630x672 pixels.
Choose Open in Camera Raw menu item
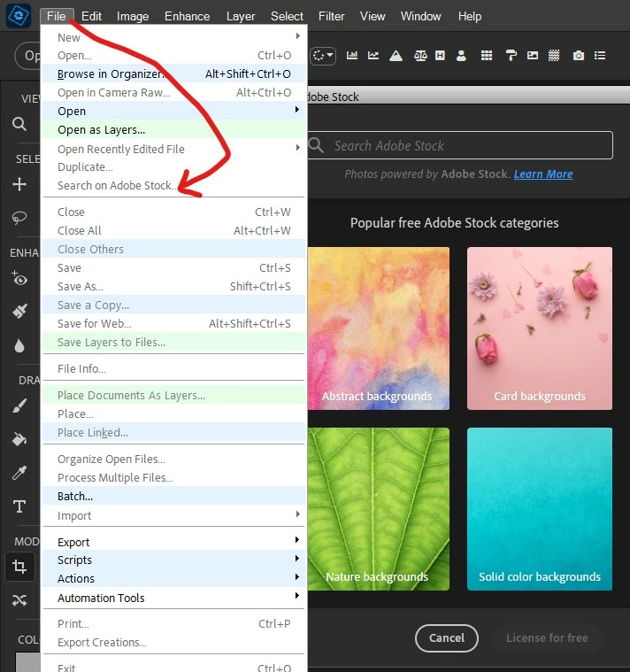174,93
